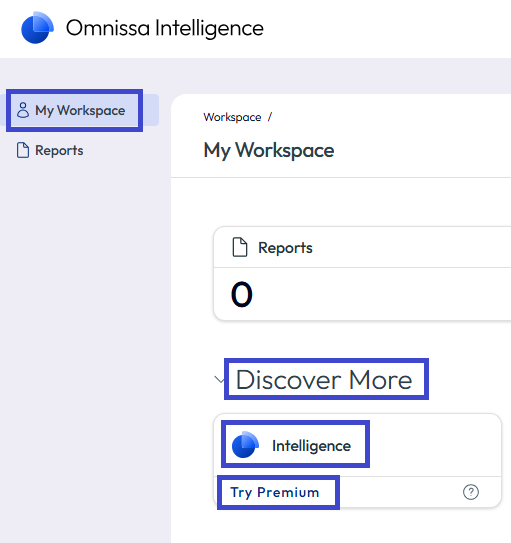Click the Try Premium link
This screenshot has height=543, width=511.
[275, 492]
